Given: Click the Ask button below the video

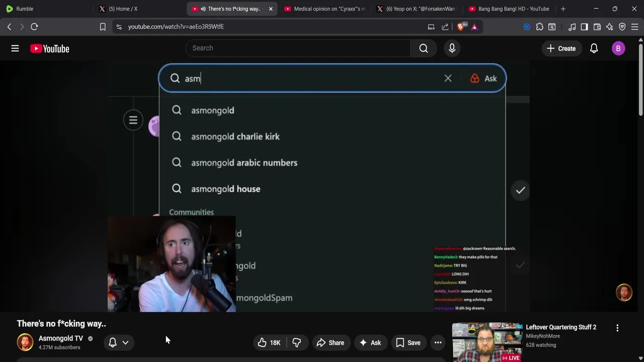Looking at the screenshot, I should [370, 343].
